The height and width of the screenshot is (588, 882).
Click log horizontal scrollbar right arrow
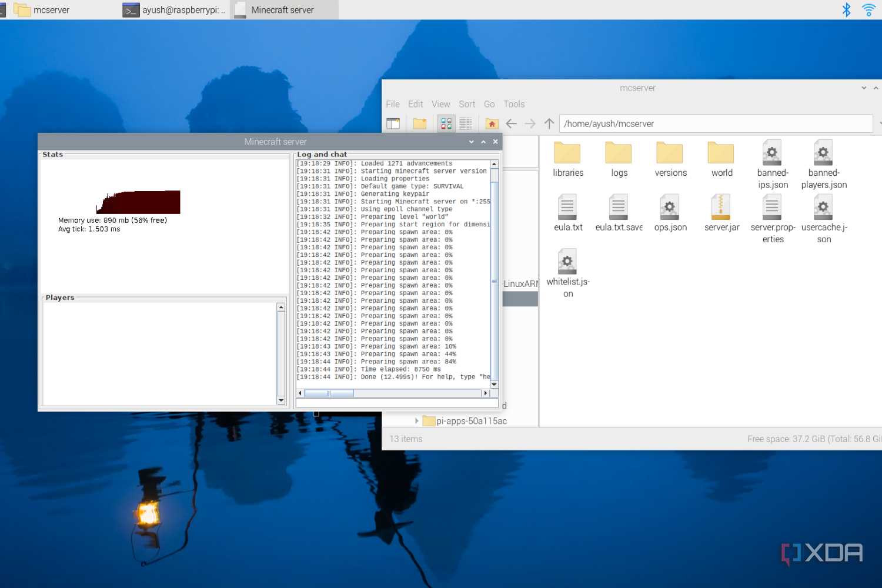485,393
